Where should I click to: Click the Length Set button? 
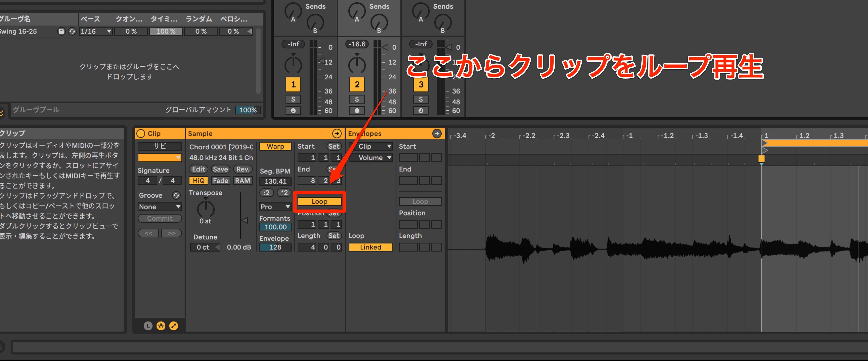334,236
